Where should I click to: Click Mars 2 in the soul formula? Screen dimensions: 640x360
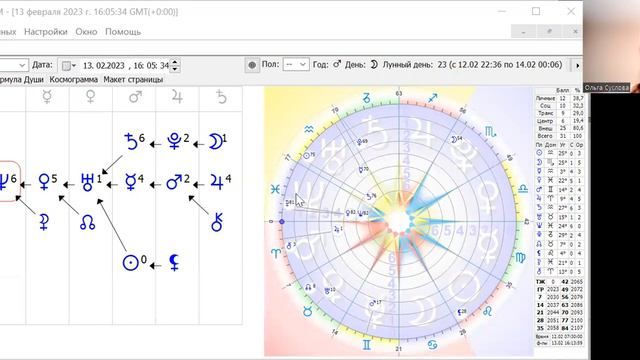[x=178, y=182]
